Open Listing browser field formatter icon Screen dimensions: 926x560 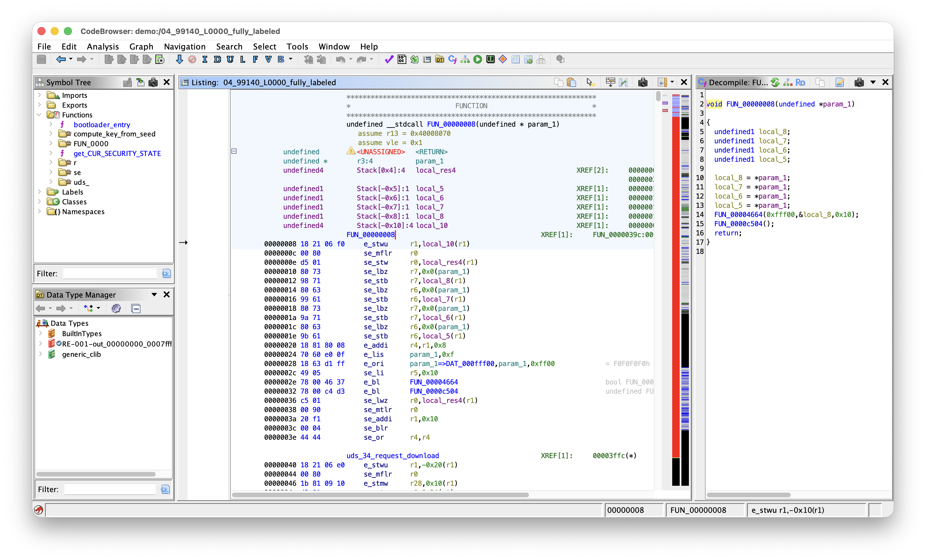tap(610, 82)
